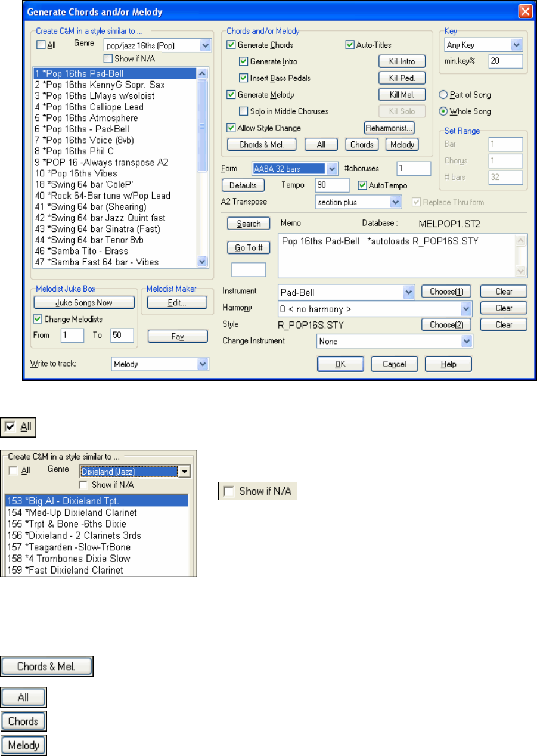Screen dimensions: 537x756
Task: Click the melodist list scrollbar
Action: [x=201, y=168]
